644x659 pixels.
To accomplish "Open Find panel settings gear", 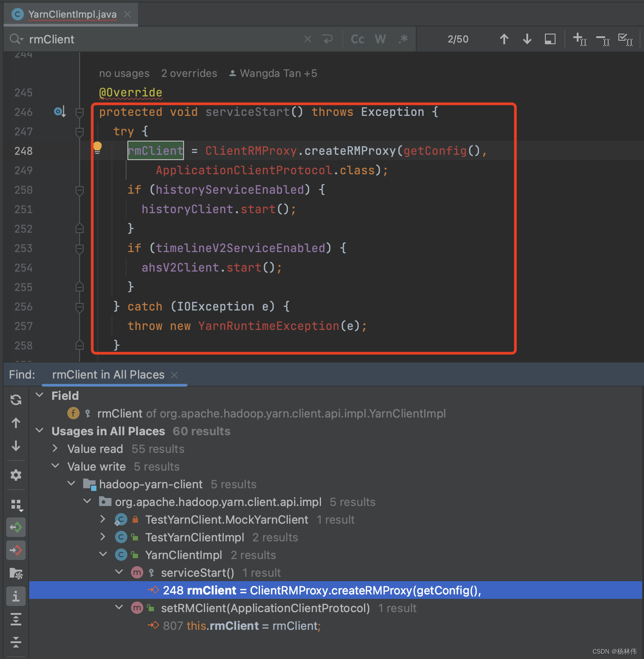I will (16, 475).
